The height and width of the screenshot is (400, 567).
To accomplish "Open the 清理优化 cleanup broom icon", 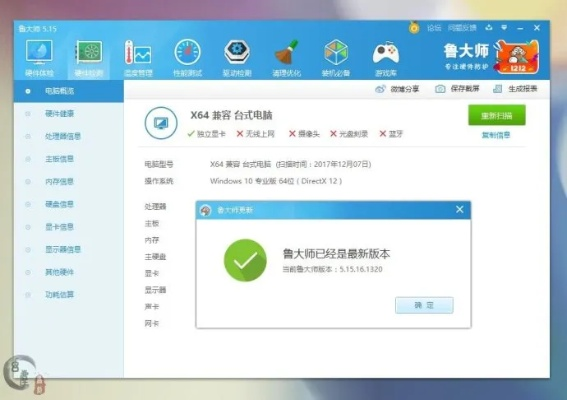I will pos(286,58).
